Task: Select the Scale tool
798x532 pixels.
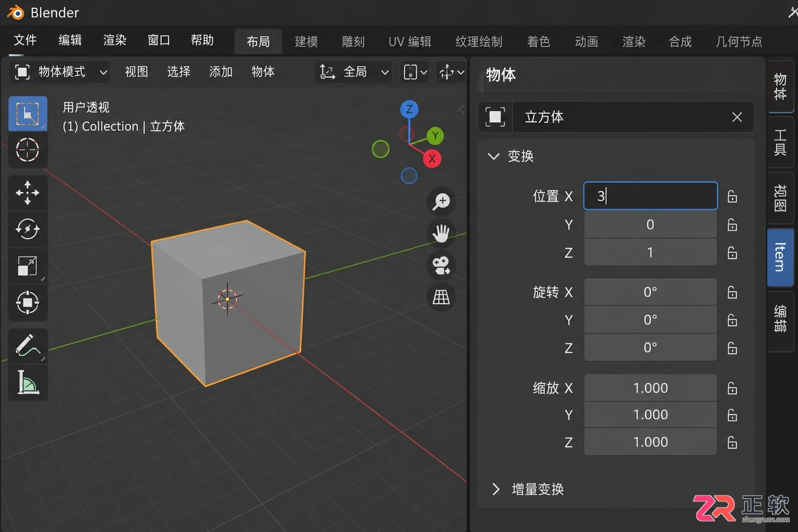Action: (28, 265)
